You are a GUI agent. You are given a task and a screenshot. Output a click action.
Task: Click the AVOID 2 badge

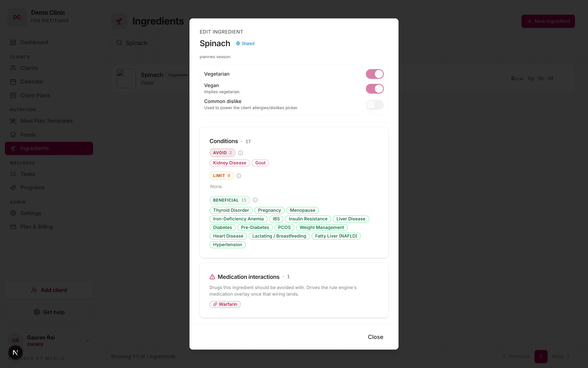tap(222, 153)
